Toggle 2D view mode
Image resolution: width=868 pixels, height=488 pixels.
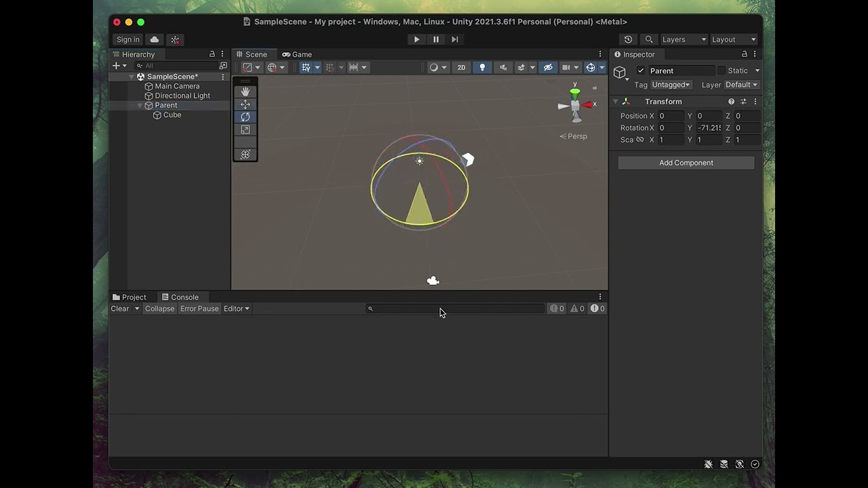[x=461, y=67]
